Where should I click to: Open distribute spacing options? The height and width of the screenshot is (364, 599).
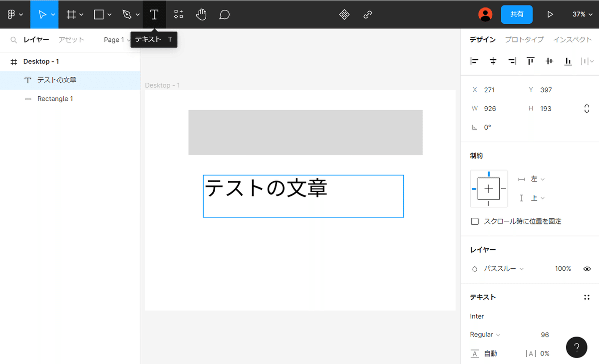click(588, 61)
